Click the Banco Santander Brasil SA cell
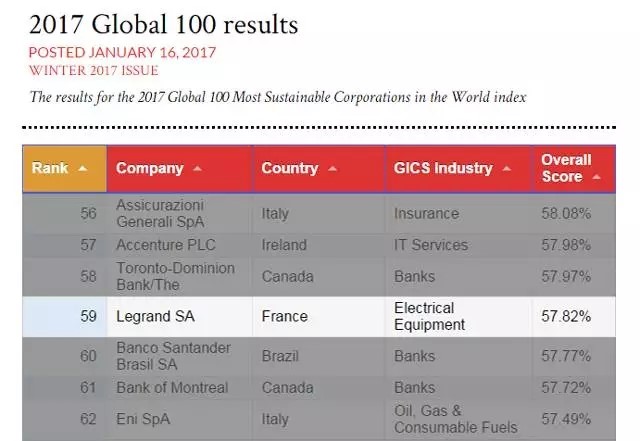Image resolution: width=640 pixels, height=441 pixels. point(174,356)
